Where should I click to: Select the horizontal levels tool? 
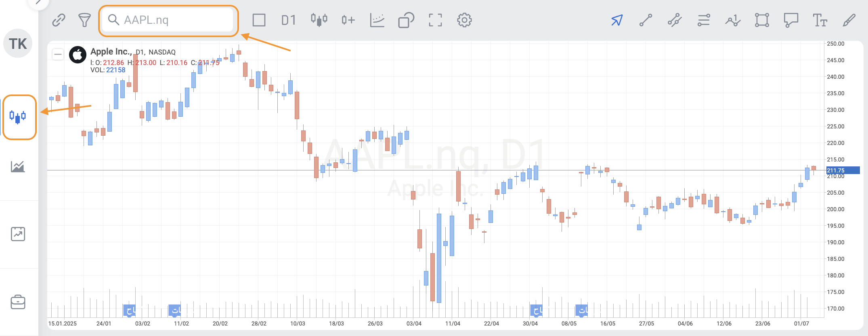tap(704, 20)
